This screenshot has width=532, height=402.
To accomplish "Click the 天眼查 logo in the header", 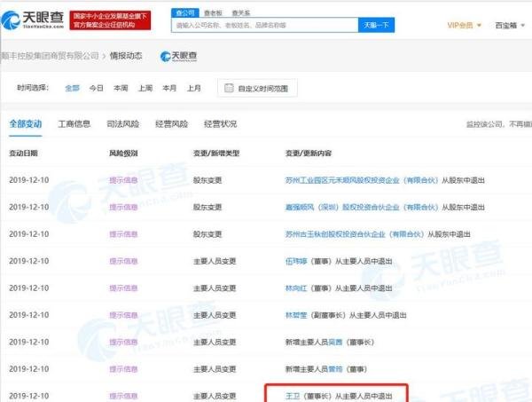I will coord(32,20).
